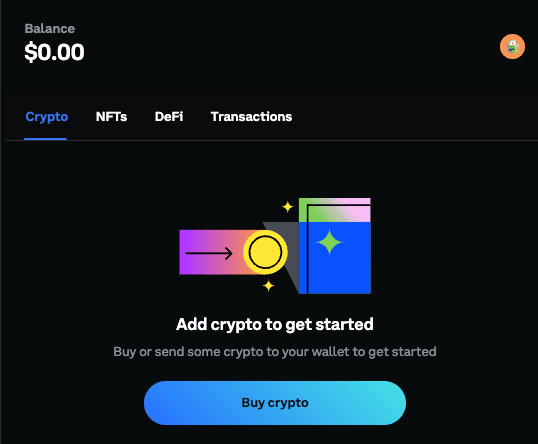Click the purple end of the gradient bar
This screenshot has height=444, width=538.
192,252
